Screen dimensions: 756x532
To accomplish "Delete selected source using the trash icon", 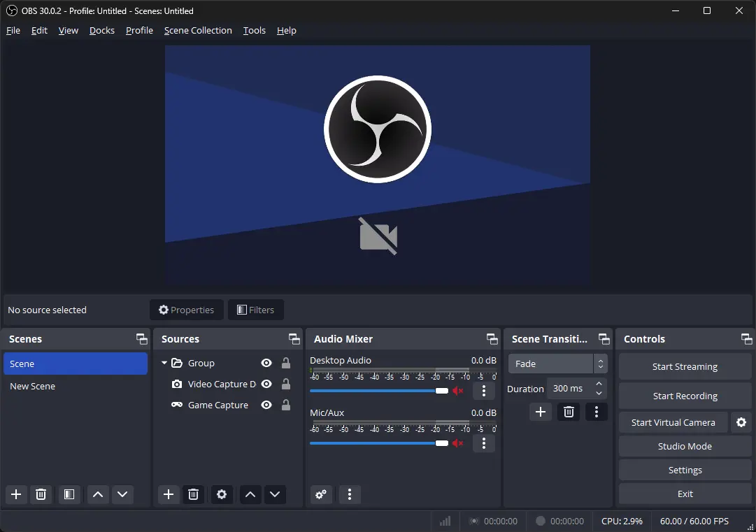I will (193, 494).
